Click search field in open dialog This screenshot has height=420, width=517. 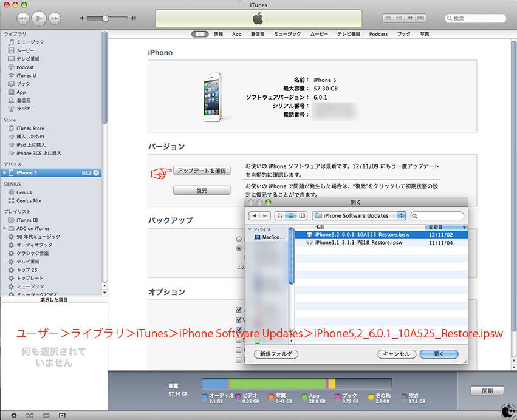pyautogui.click(x=437, y=215)
